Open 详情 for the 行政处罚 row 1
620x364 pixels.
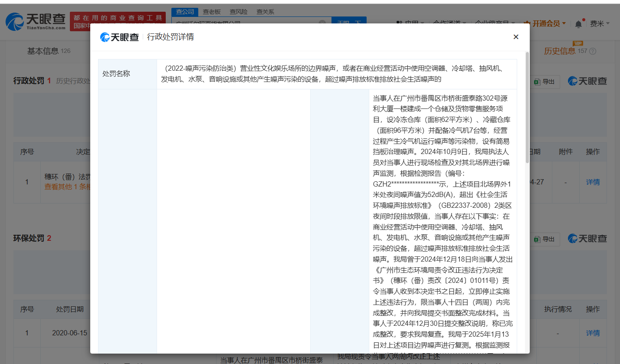pyautogui.click(x=593, y=182)
